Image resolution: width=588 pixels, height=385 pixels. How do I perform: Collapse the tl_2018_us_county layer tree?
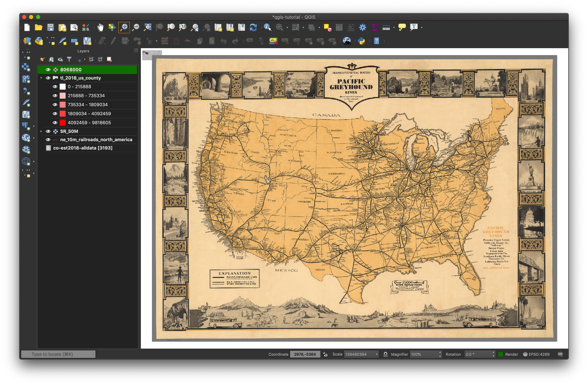(x=41, y=78)
